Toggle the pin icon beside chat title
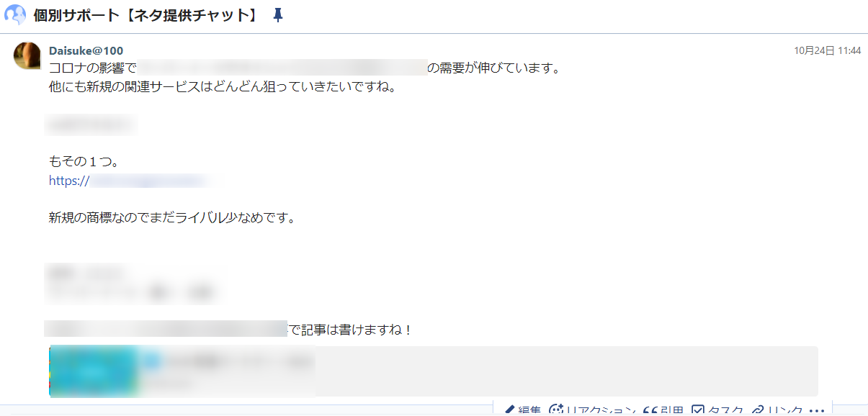 coord(278,15)
